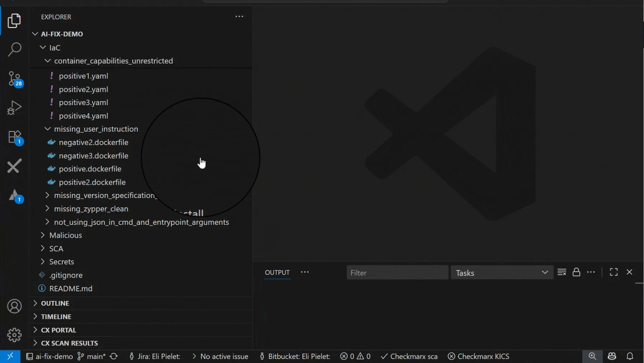
Task: Open the Tasks dropdown in Output panel
Action: pos(501,273)
